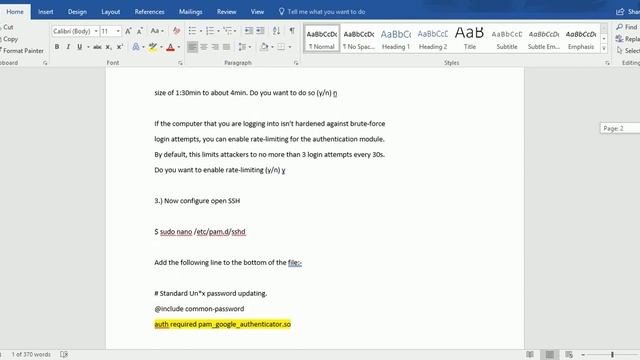Open font size dropdown
Viewport: 640px width, 360px height.
(x=118, y=31)
